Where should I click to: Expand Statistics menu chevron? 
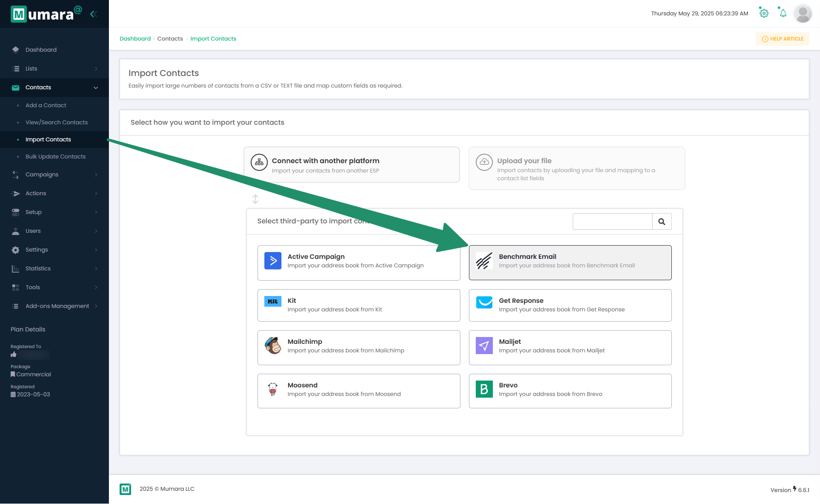pos(96,269)
